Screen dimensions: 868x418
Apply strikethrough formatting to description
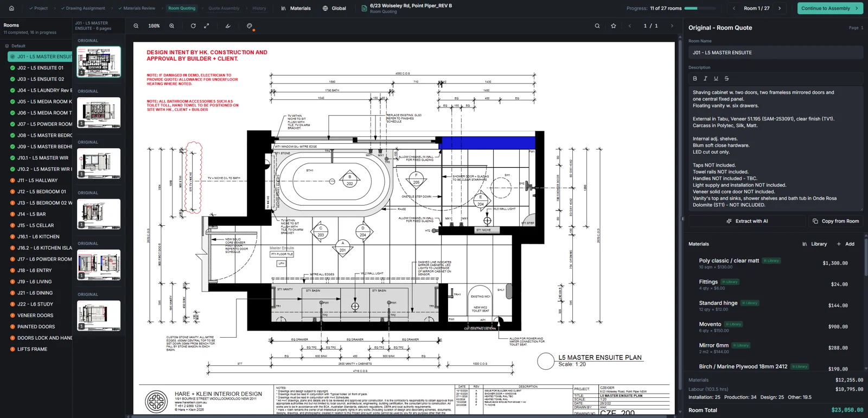click(727, 78)
